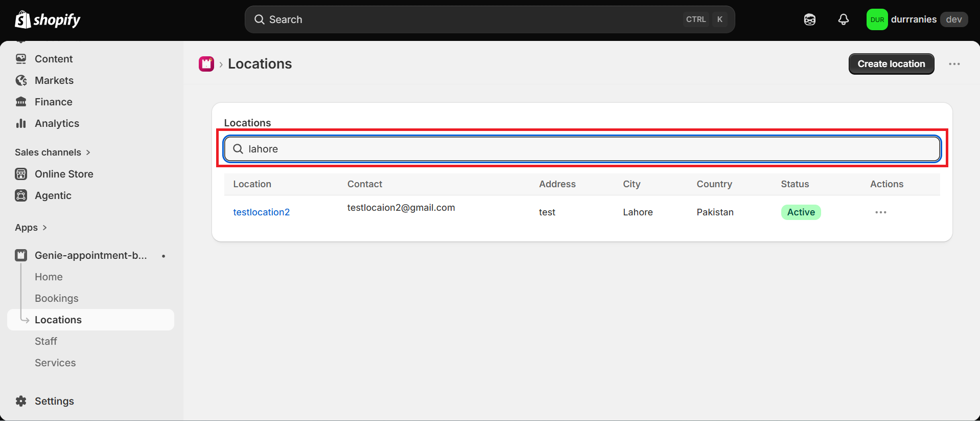The width and height of the screenshot is (980, 421).
Task: Click the magnifier icon in Locations search
Action: point(238,149)
